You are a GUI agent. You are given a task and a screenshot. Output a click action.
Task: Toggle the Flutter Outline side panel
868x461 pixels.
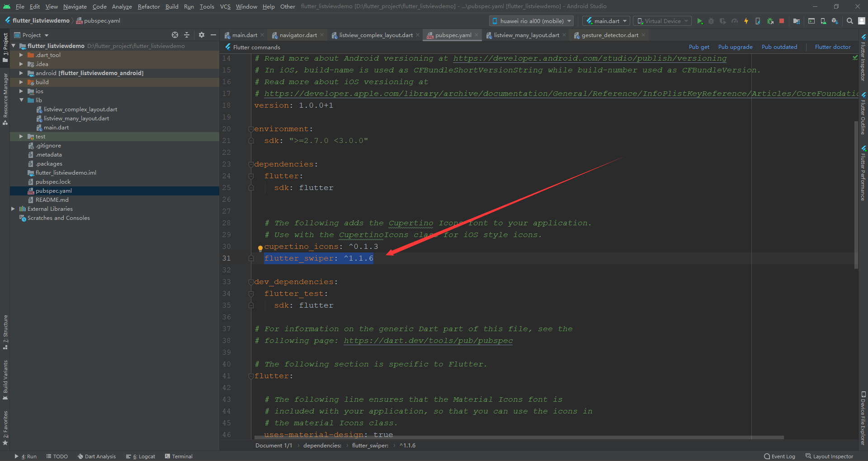[863, 113]
